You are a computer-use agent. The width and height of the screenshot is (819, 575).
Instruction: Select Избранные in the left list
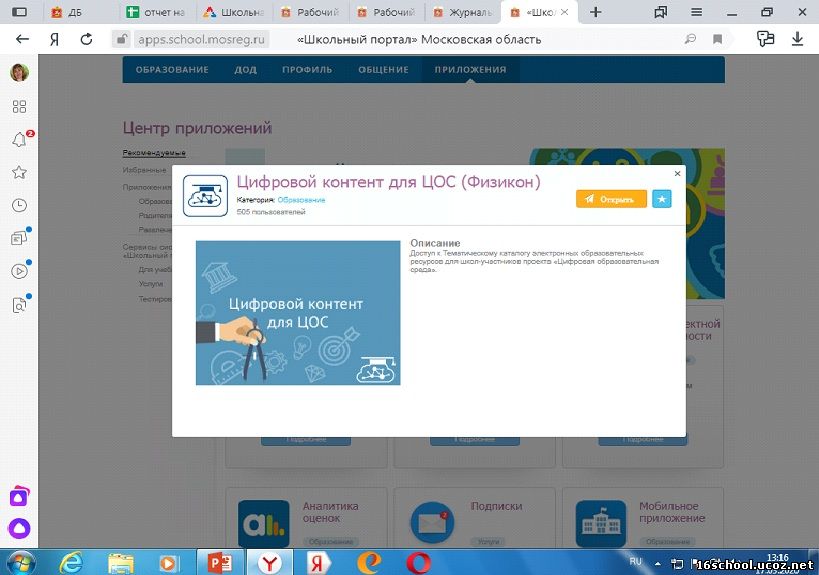pos(144,170)
